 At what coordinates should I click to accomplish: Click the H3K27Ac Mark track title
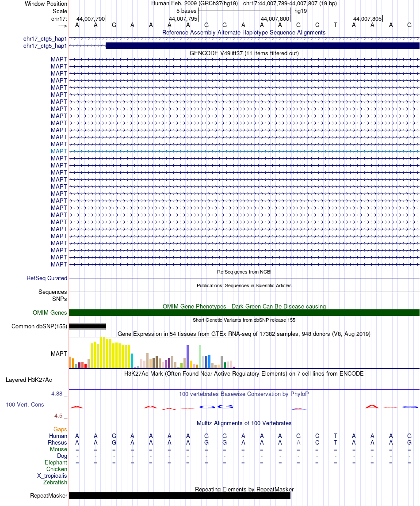[x=244, y=374]
